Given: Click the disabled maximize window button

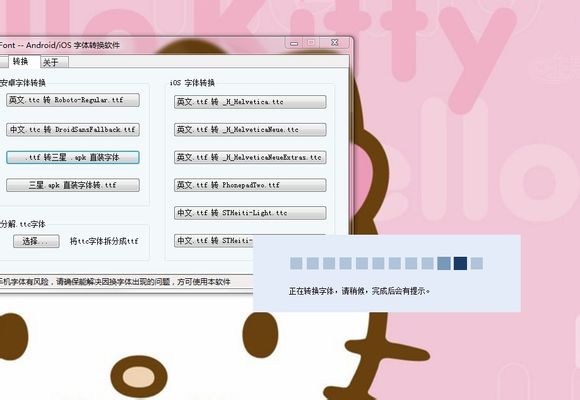Looking at the screenshot, I should pyautogui.click(x=311, y=43).
